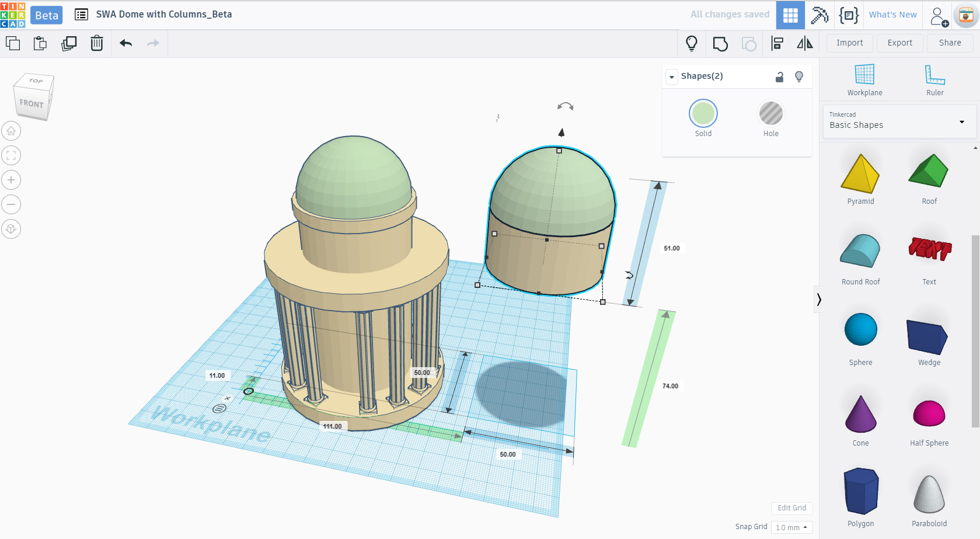Screen dimensions: 980x539
Task: Reset to Home view
Action: coord(11,131)
